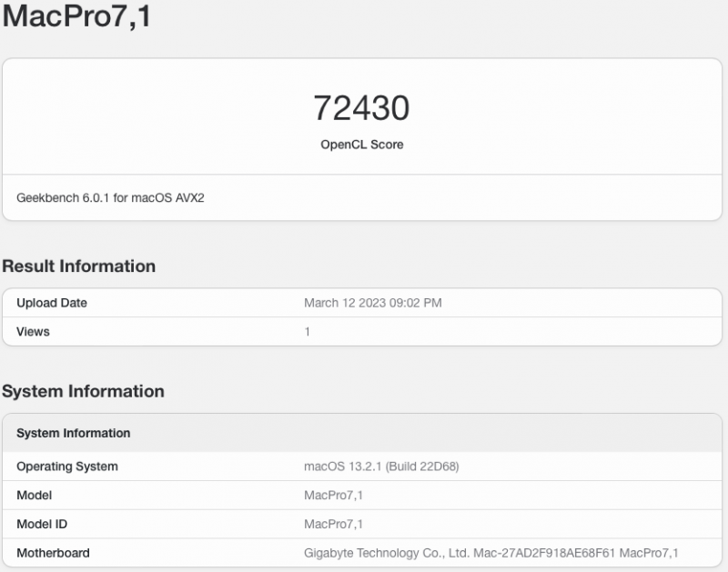
Task: Click the views count value of 1
Action: pos(306,331)
